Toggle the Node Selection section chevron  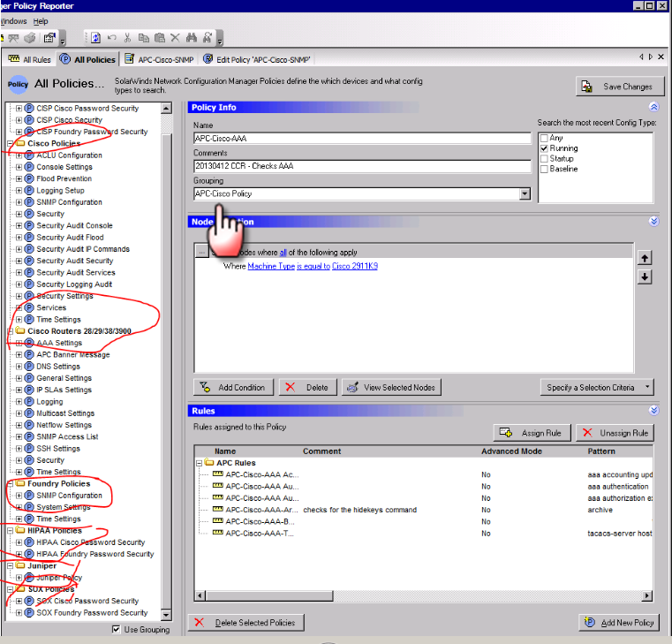[x=653, y=221]
